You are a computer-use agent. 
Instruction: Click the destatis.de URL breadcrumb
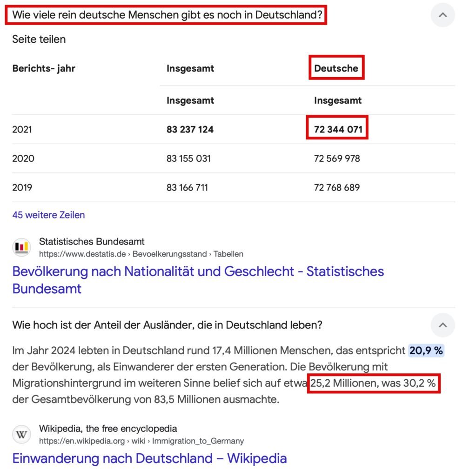(141, 254)
